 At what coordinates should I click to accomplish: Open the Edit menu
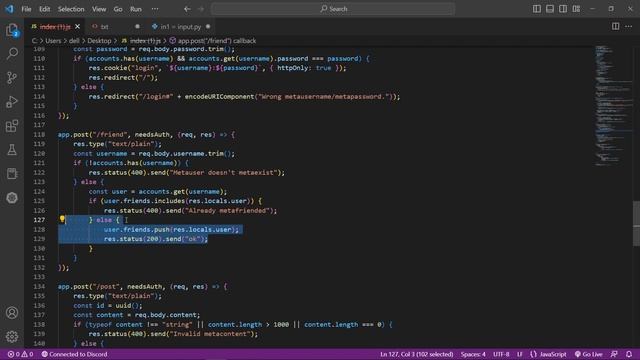pyautogui.click(x=44, y=9)
